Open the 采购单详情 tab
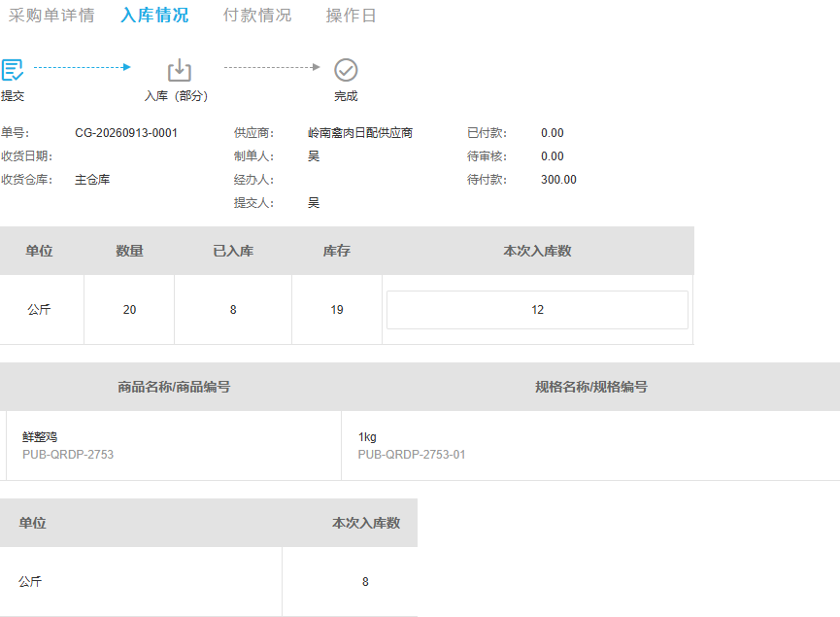This screenshot has height=617, width=840. tap(51, 15)
